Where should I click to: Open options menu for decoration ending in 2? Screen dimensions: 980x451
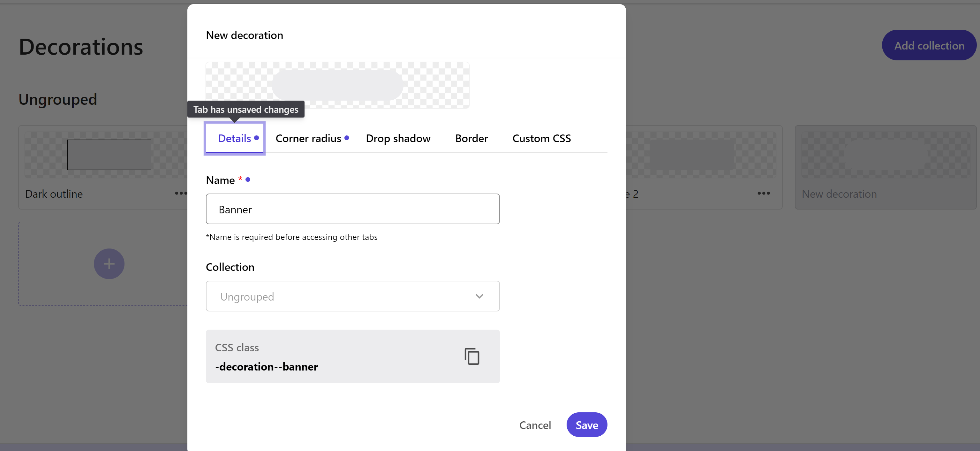764,193
